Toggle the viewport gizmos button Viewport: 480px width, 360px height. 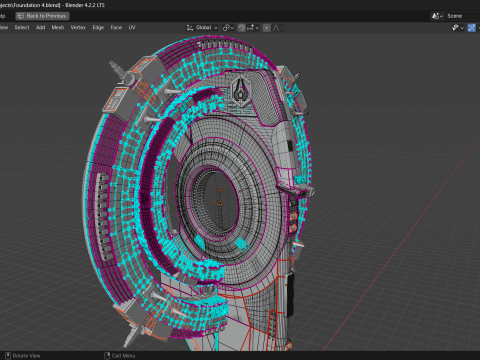pos(471,28)
